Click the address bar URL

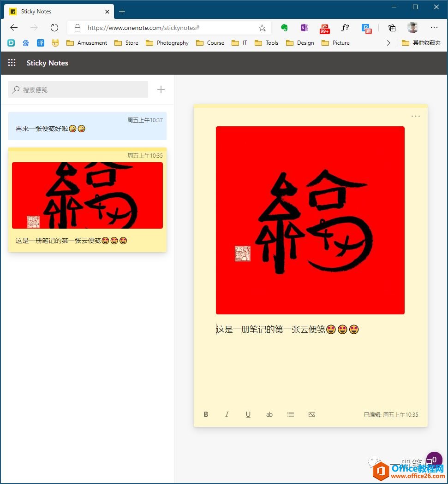point(143,28)
